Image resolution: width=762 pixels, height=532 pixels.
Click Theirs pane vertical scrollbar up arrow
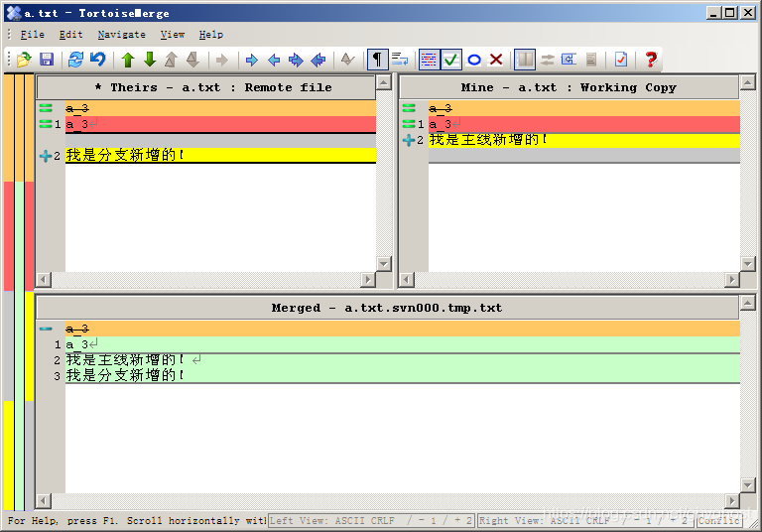click(384, 82)
